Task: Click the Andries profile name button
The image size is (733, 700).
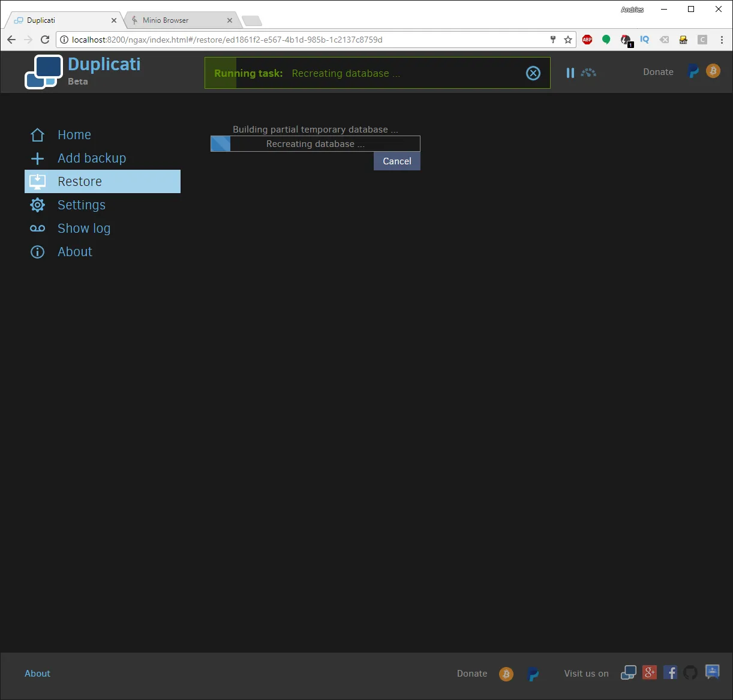Action: pos(632,9)
